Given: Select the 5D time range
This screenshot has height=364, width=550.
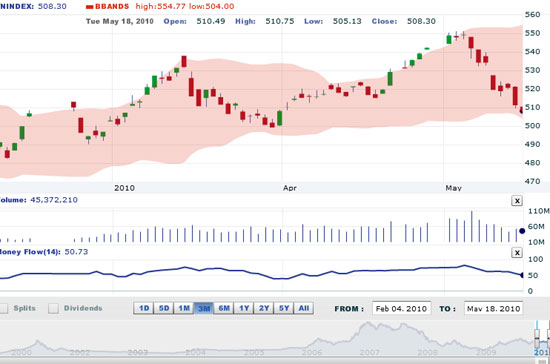Looking at the screenshot, I should coord(164,308).
